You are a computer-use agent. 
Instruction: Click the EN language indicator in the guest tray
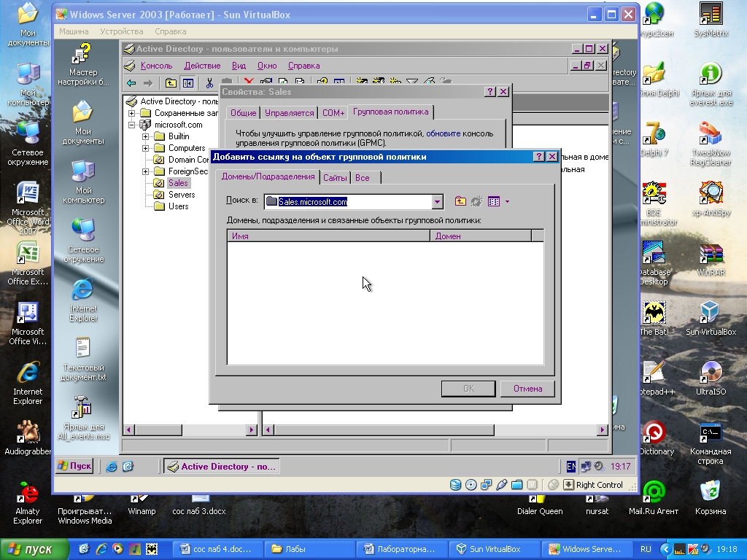click(570, 467)
